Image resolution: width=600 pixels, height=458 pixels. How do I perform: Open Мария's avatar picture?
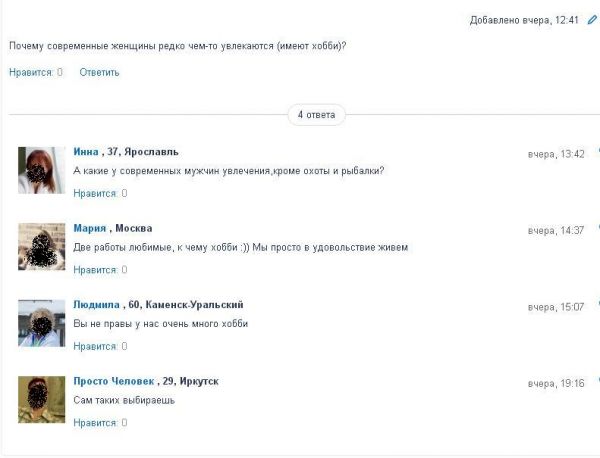tap(41, 246)
